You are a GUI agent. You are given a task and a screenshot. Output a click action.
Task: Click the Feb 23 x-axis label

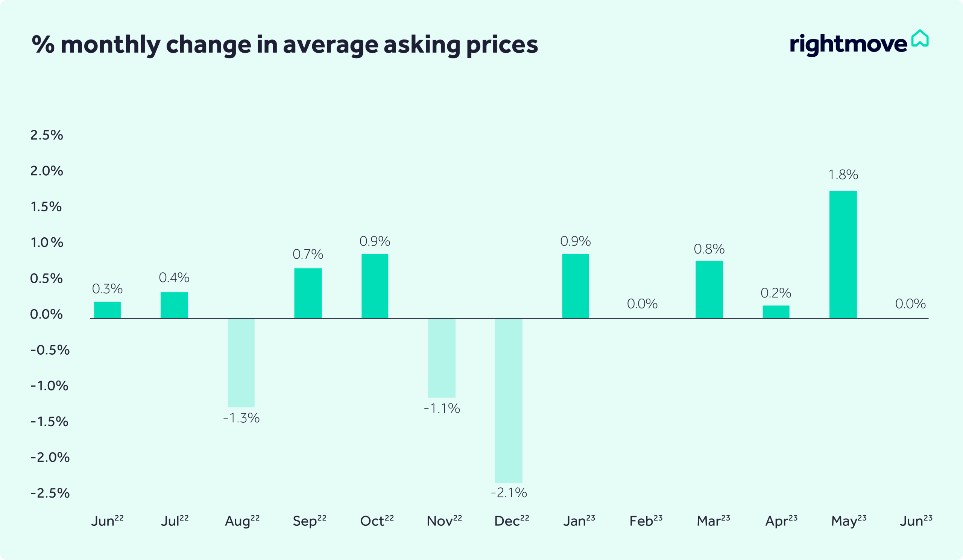coord(646,521)
